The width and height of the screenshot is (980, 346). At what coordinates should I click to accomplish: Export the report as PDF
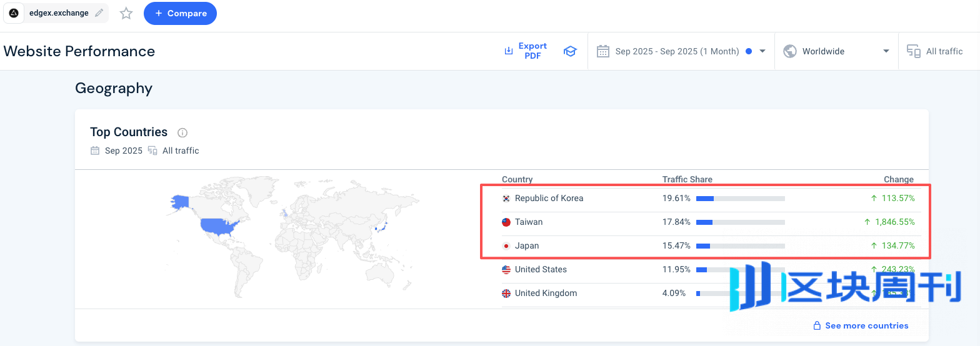pyautogui.click(x=526, y=51)
